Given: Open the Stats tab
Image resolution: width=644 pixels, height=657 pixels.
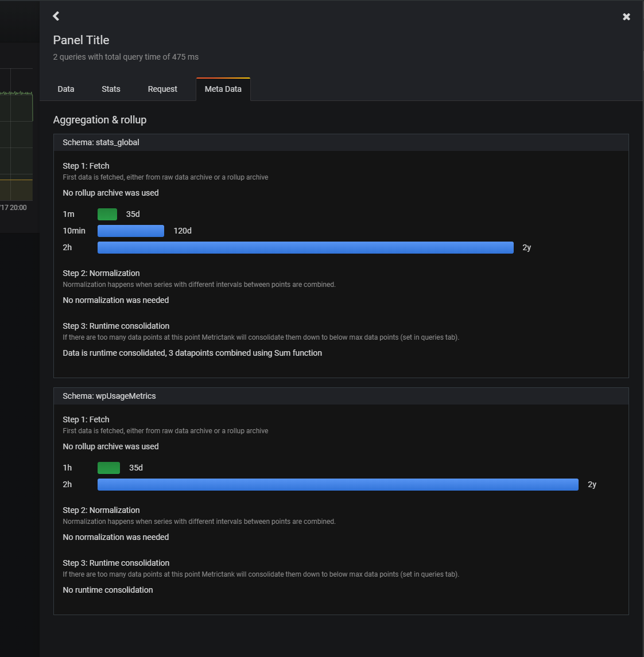Looking at the screenshot, I should tap(111, 89).
